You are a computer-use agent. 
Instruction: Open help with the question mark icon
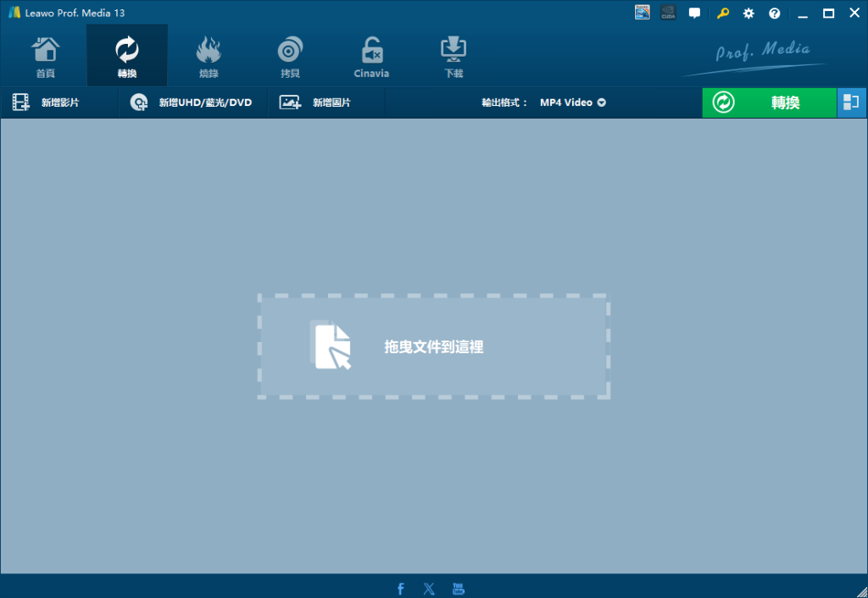pyautogui.click(x=775, y=14)
